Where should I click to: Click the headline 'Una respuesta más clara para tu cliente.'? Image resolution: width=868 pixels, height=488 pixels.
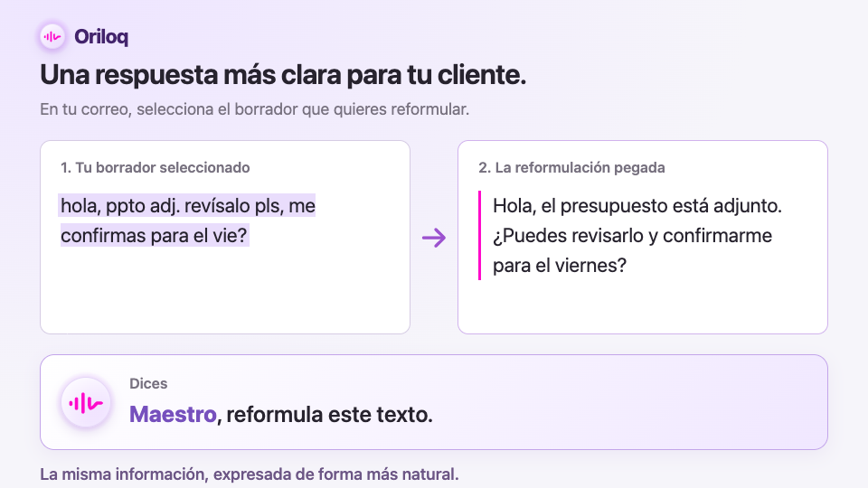[x=283, y=75]
